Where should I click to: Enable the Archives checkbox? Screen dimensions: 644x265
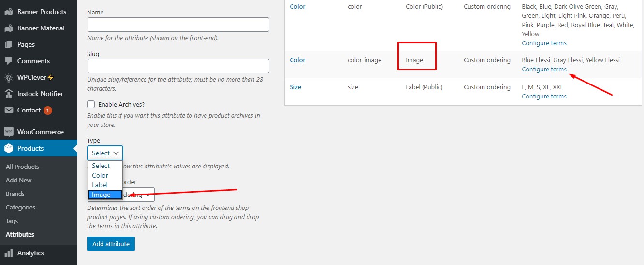91,104
